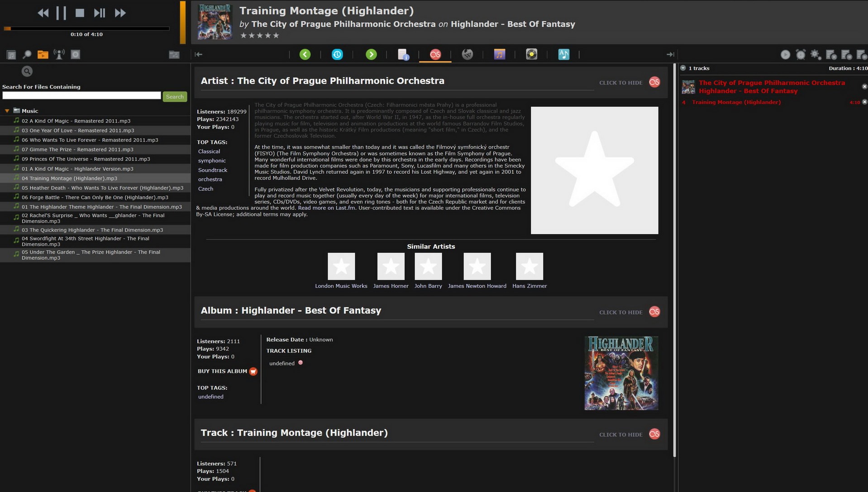Viewport: 868px width, 492px height.
Task: Open the symphonic tag link
Action: 212,161
